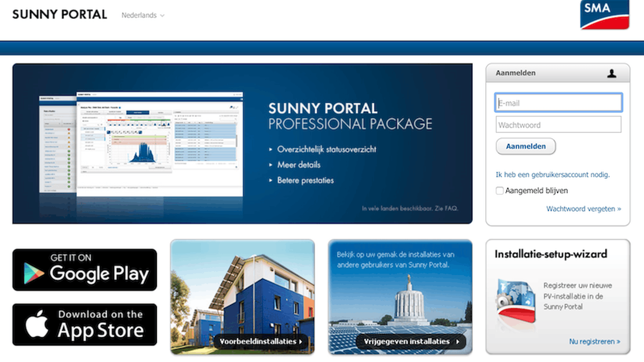Click the blue house example installation photo
Screen dimensions: 644x362
tap(242, 297)
